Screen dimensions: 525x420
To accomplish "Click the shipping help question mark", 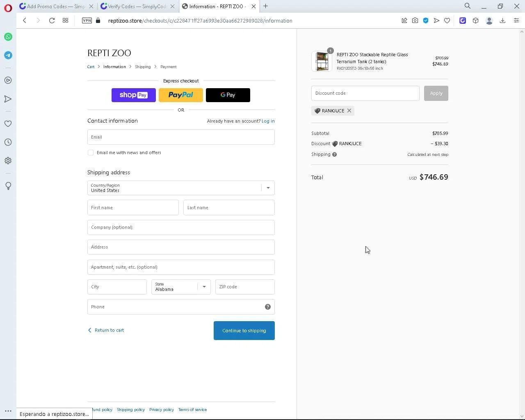I will (335, 155).
